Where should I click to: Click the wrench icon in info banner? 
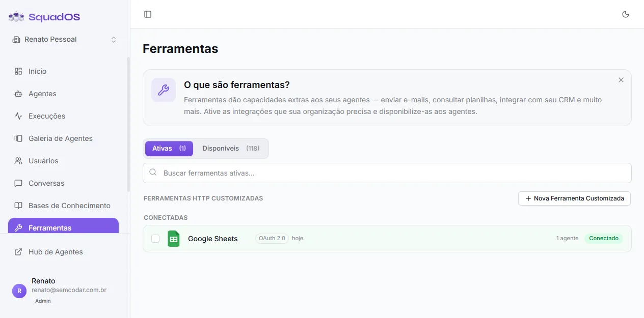pos(164,90)
